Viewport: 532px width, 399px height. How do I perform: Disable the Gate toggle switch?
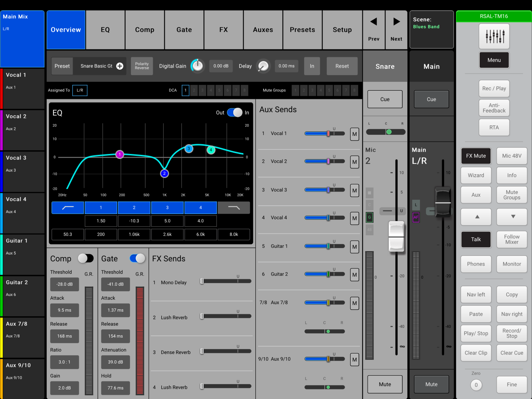(137, 259)
